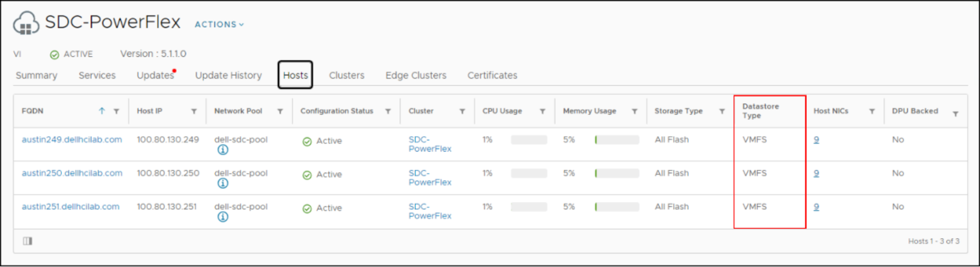Open the FQDN column filter
This screenshot has height=267, width=980.
117,111
